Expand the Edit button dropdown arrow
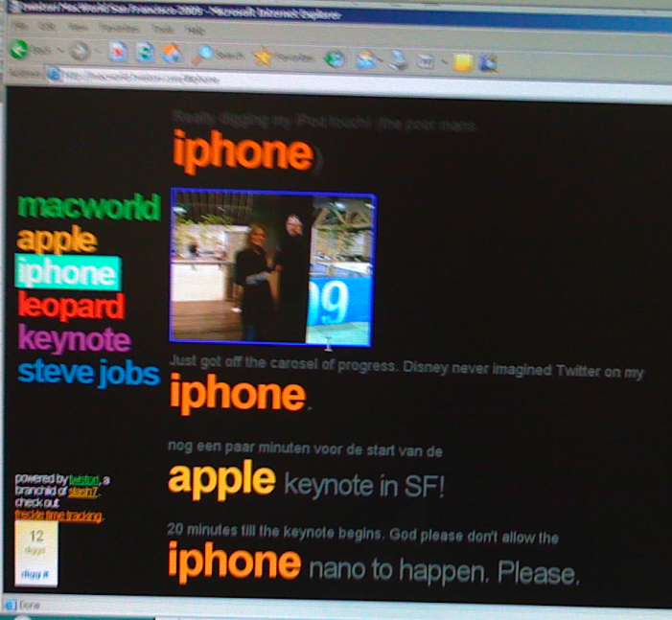This screenshot has width=672, height=620. 444,62
